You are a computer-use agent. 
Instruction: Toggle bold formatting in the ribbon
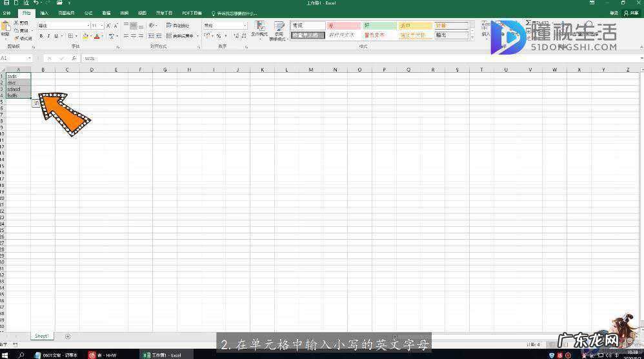click(x=41, y=36)
